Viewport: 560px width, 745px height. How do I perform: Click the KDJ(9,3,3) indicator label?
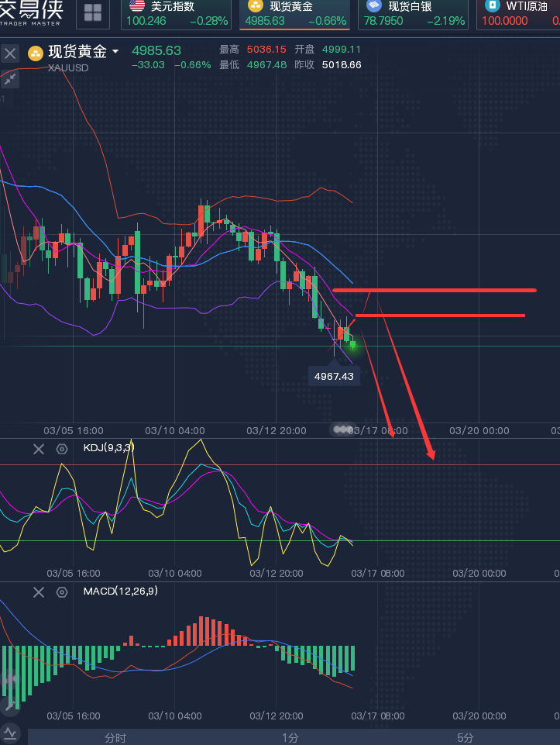coord(108,448)
